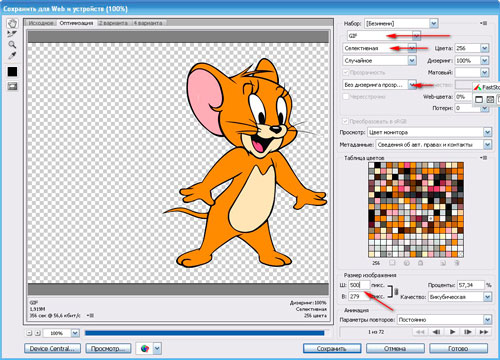The image size is (500, 360).
Task: Open the color table flyout menu
Action: point(484,158)
